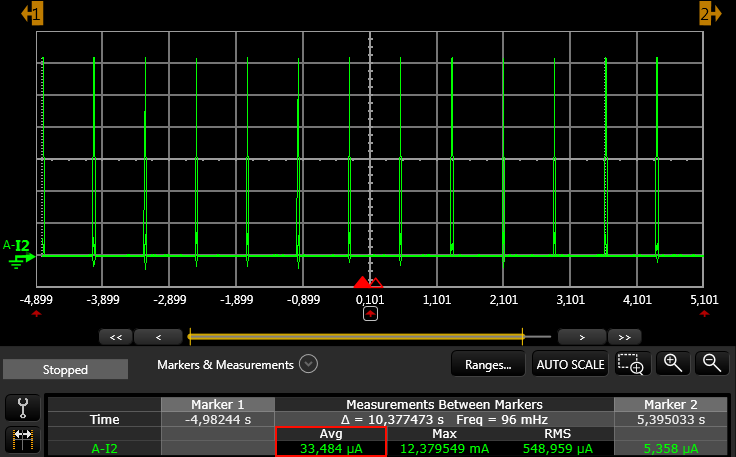736x457 pixels.
Task: Click the hollow red trigger marker
Action: (376, 282)
